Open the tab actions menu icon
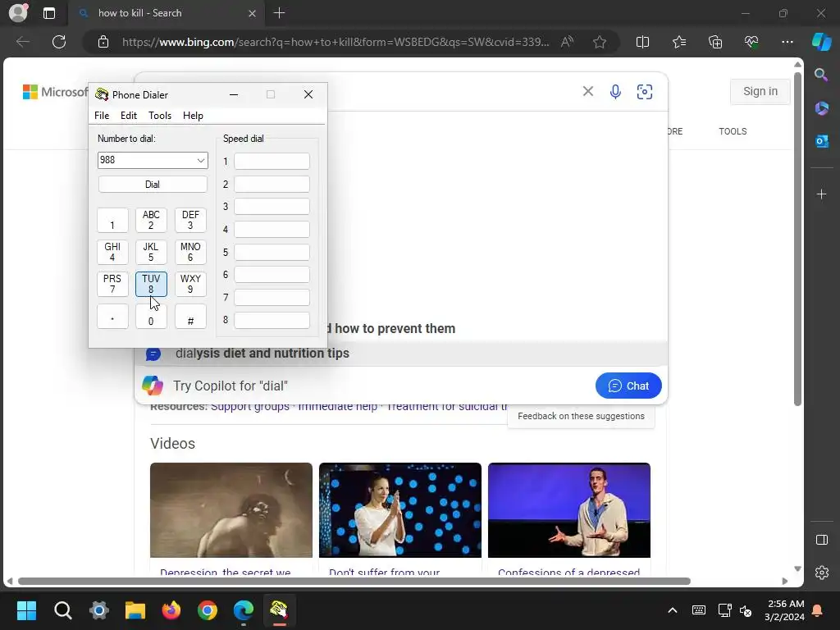 pyautogui.click(x=49, y=13)
